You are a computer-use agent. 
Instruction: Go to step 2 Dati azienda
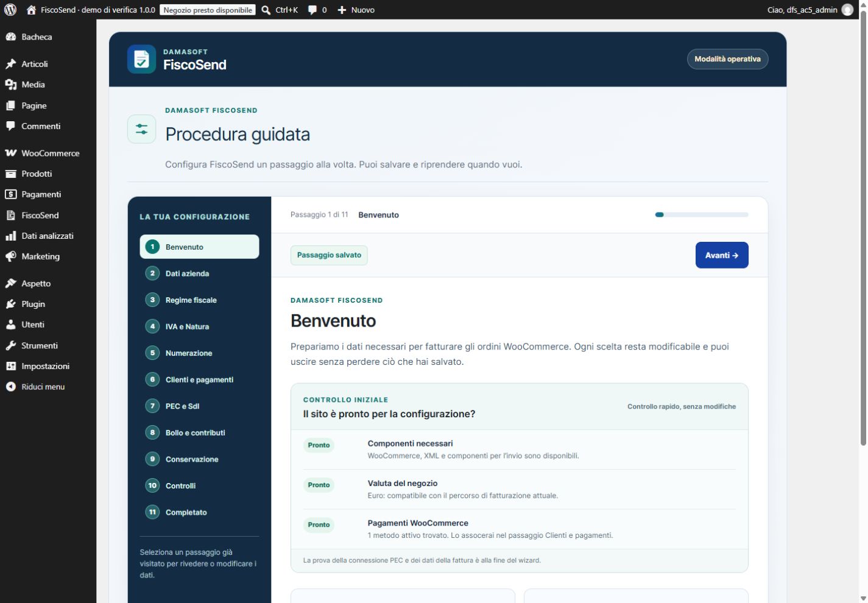tap(199, 273)
